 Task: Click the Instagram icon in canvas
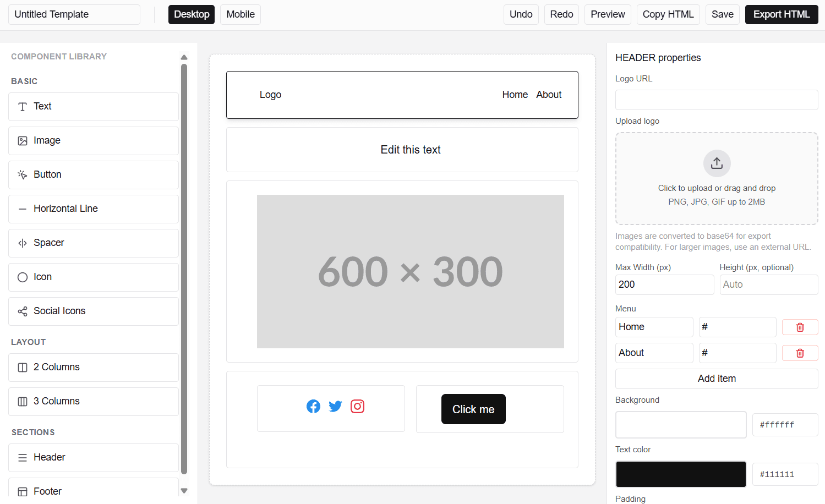[x=357, y=407]
